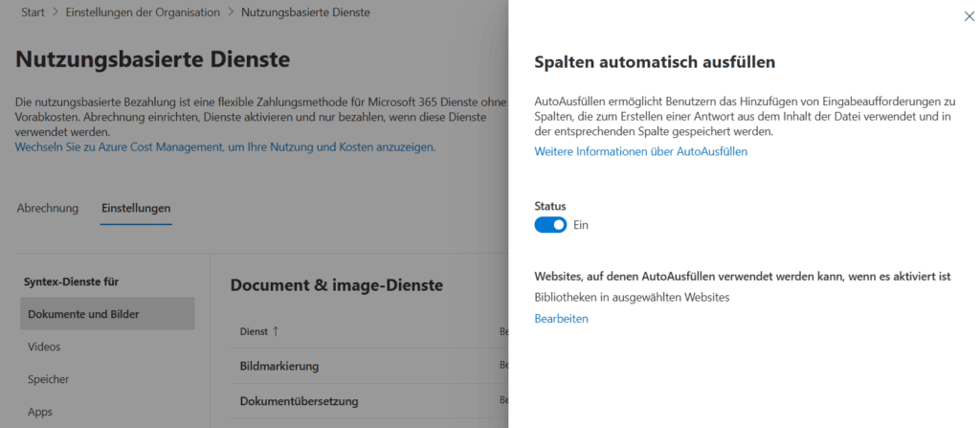
Task: Open the Azure Cost Management link
Action: (x=225, y=147)
